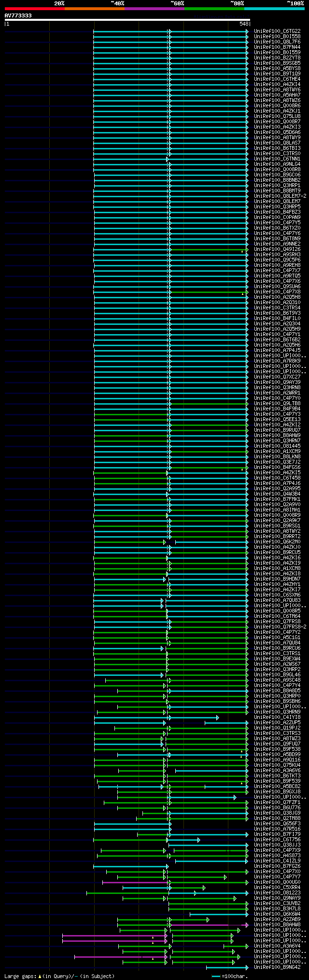
Task: Click the cyan alignment bar for B9NG42
Action: tap(227, 967)
